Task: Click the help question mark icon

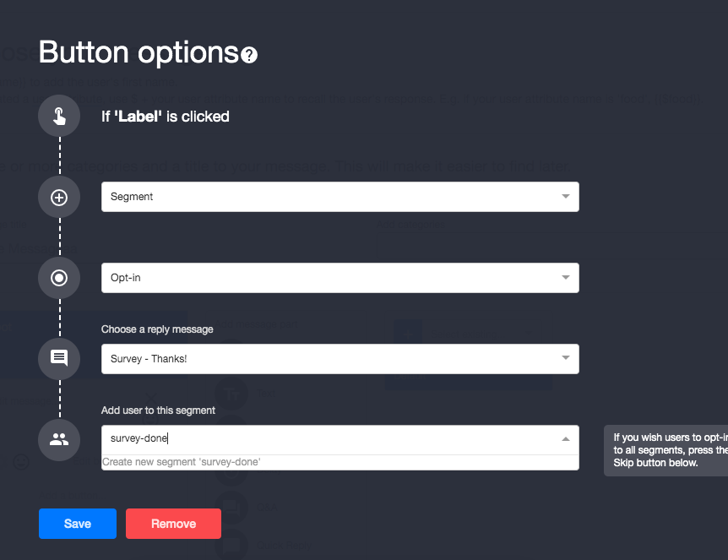Action: click(x=249, y=55)
